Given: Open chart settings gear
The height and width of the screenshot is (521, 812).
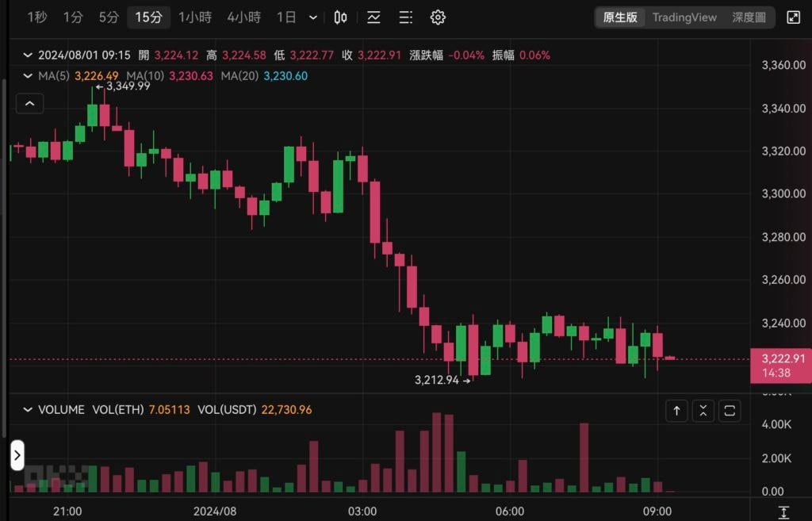Looking at the screenshot, I should 438,17.
